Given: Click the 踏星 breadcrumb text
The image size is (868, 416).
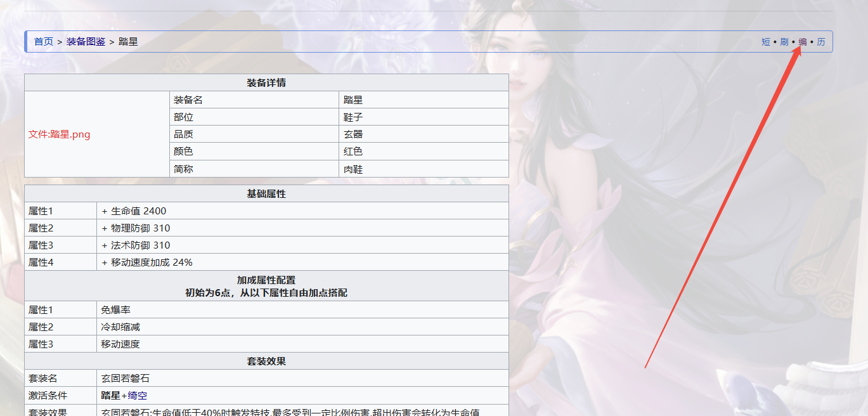Looking at the screenshot, I should (x=128, y=42).
